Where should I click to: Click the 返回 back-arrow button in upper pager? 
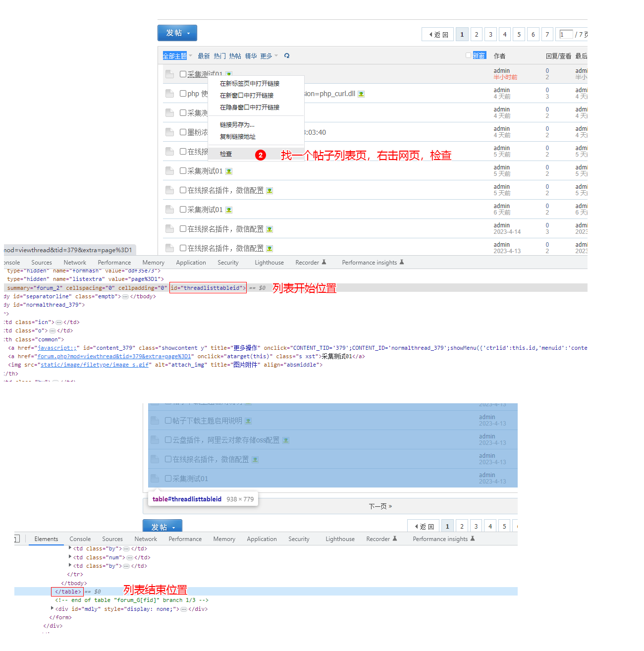[438, 34]
